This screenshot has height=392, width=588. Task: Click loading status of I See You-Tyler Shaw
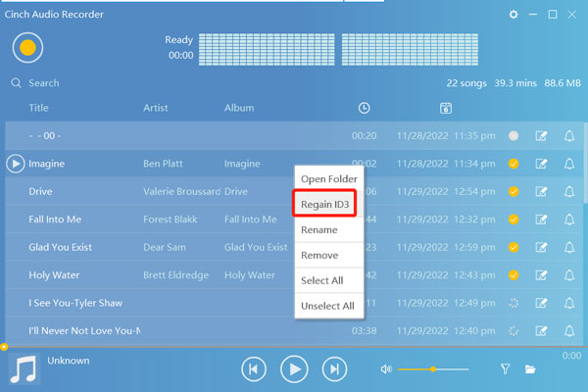click(514, 303)
